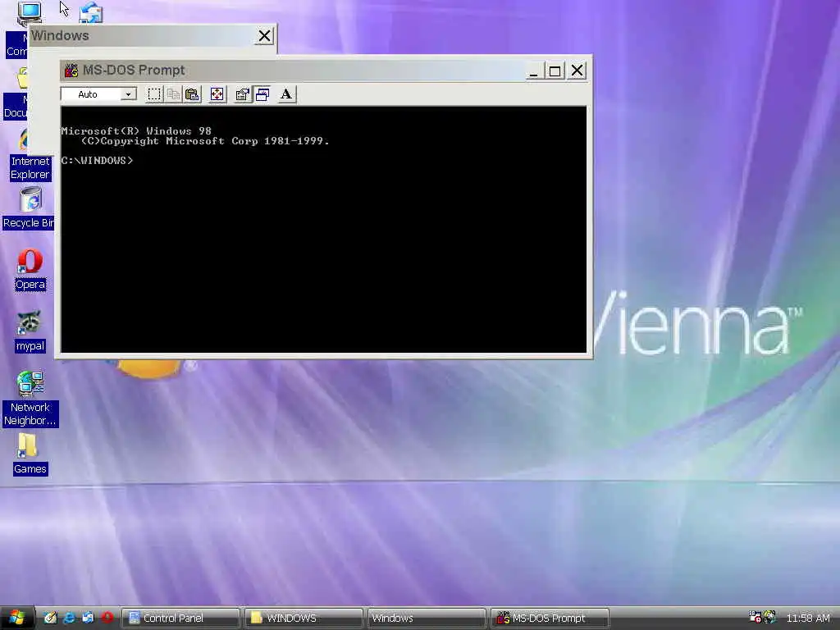Screen dimensions: 840x630
Task: Click the 11:58 AM taskbar clock
Action: 808,619
